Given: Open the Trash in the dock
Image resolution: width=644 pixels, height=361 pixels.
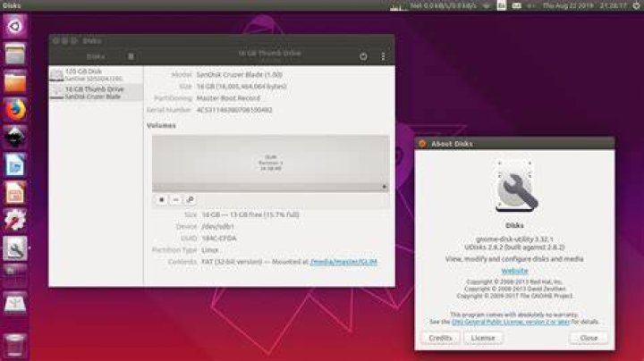Looking at the screenshot, I should (15, 345).
